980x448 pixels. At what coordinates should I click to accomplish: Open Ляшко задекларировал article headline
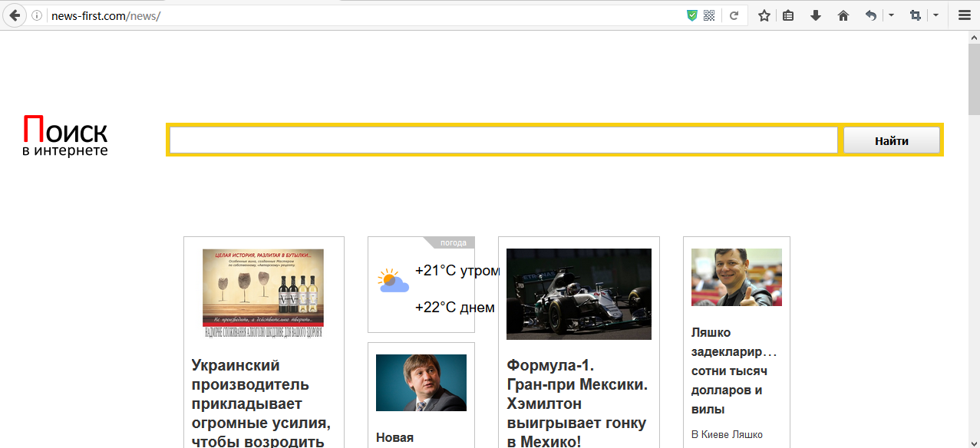tap(734, 371)
